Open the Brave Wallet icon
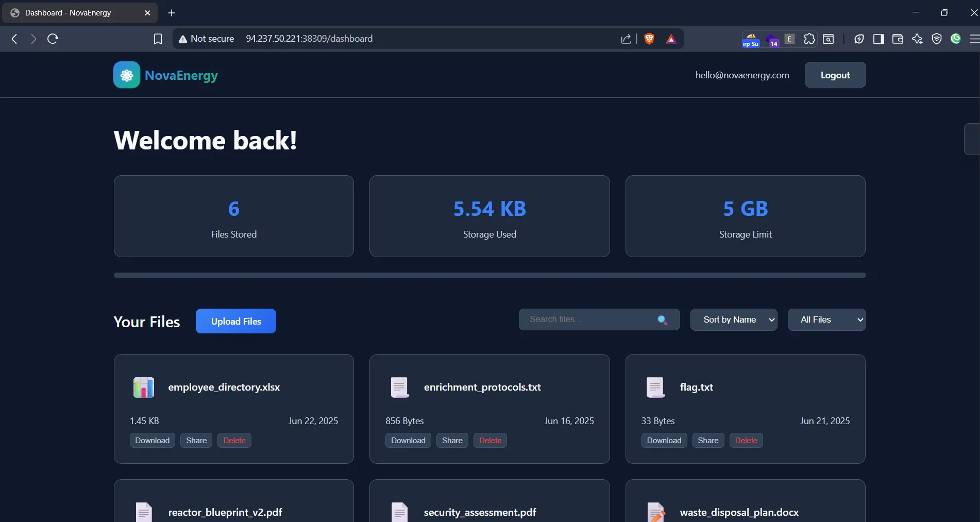Screen dimensions: 980x522 898,39
